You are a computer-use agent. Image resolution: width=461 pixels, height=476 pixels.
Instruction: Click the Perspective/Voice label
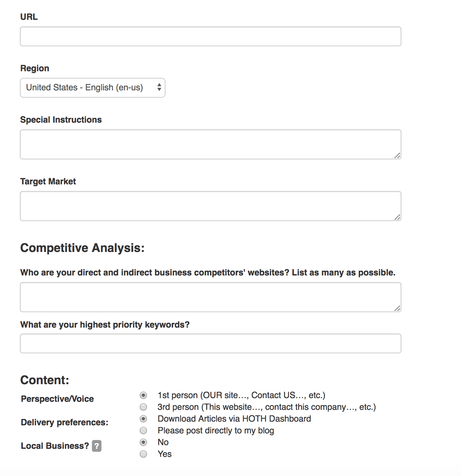point(57,399)
